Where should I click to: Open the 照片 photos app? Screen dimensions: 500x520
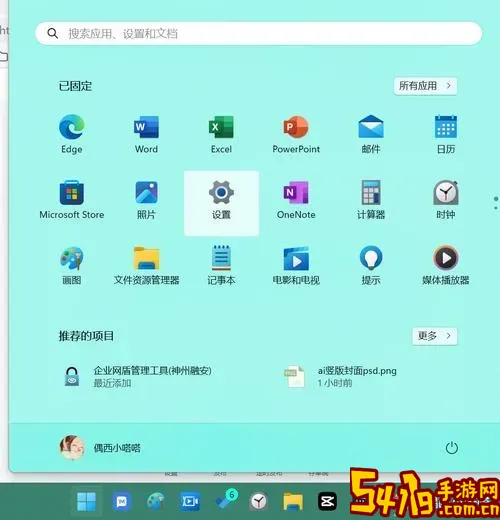coord(146,200)
